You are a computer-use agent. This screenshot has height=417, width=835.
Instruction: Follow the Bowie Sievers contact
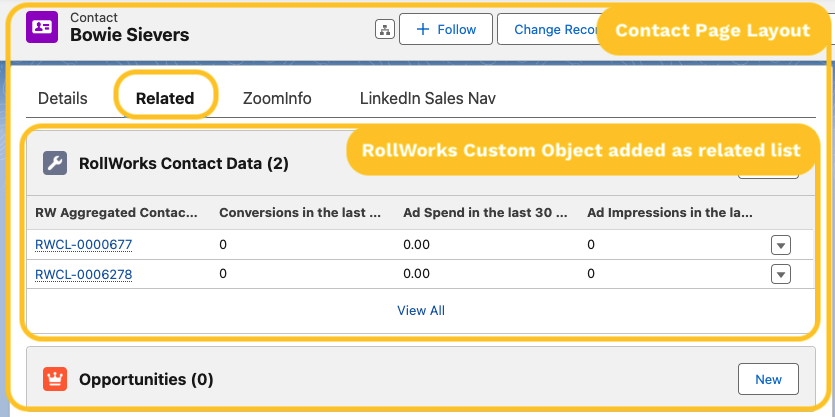(445, 30)
